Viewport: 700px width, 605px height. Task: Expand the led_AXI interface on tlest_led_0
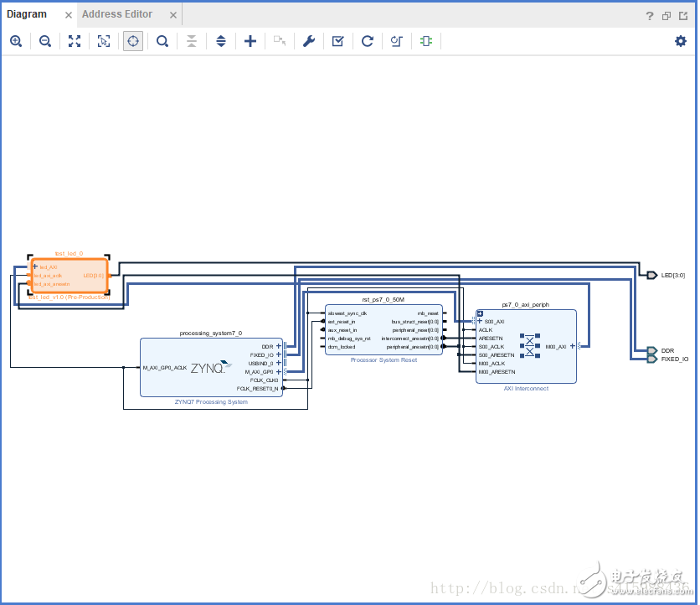[35, 266]
